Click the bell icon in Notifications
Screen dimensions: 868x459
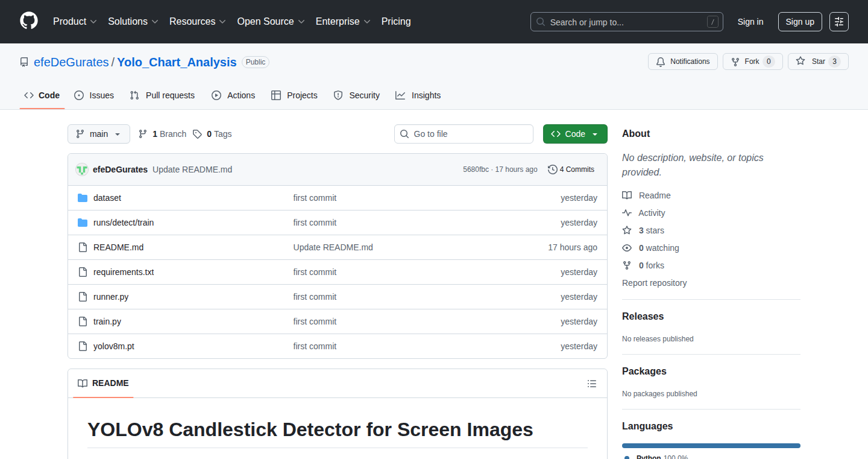point(661,62)
